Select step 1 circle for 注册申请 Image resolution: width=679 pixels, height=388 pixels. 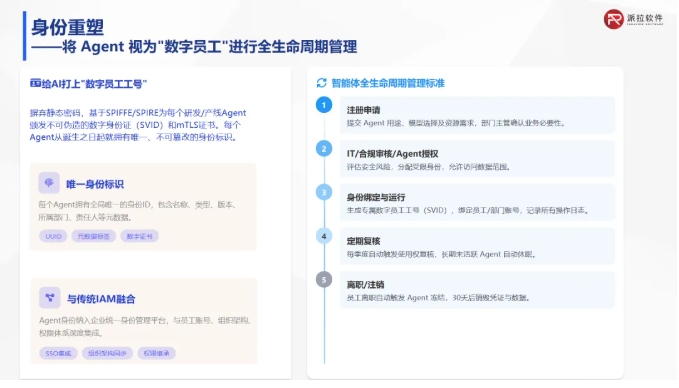324,105
